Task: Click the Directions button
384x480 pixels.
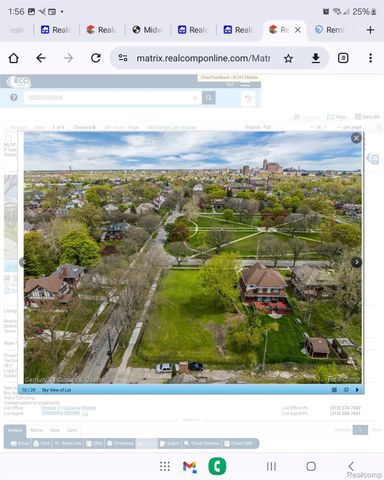Action: (x=120, y=444)
